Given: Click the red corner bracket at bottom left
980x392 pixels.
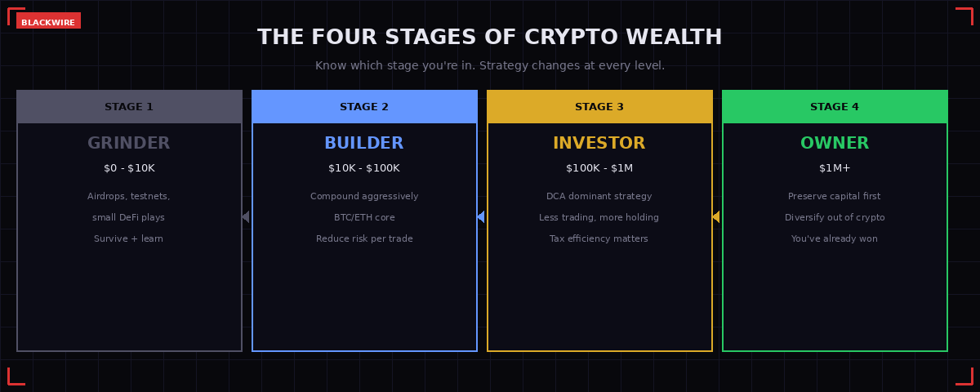Looking at the screenshot, I should (16, 376).
